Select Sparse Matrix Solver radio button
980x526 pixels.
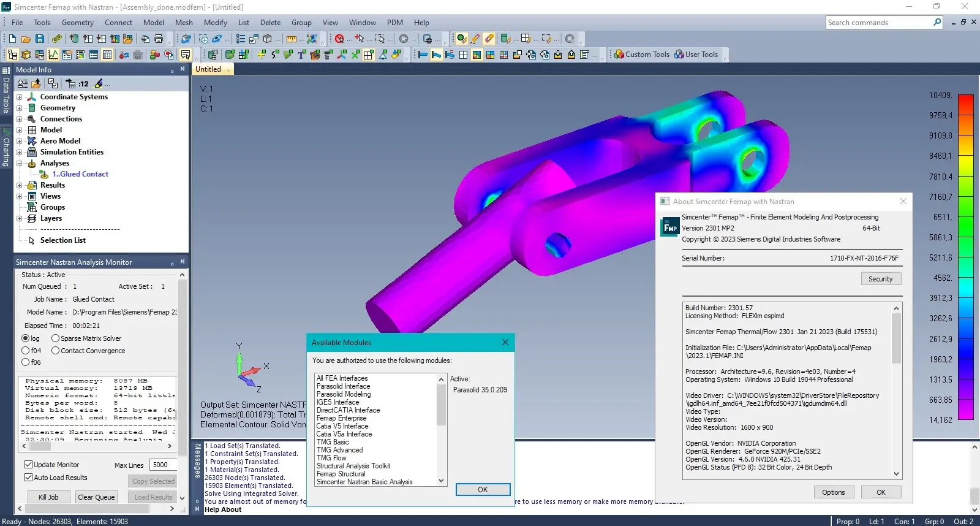click(55, 338)
